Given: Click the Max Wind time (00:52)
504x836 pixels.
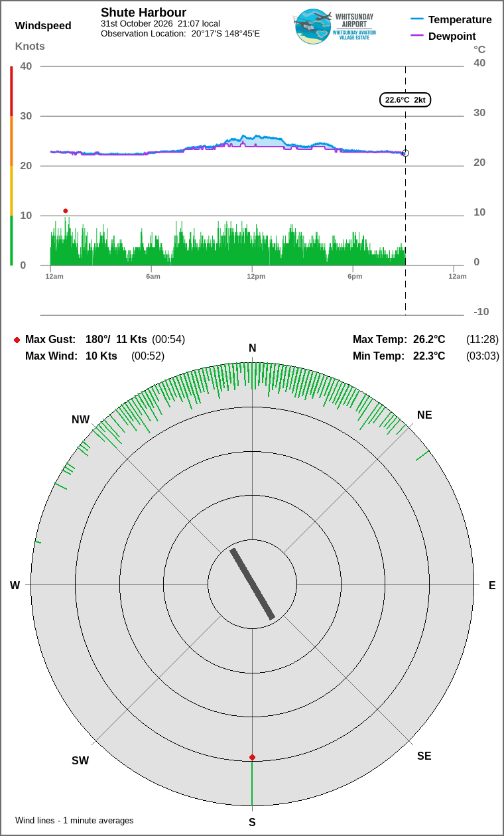Looking at the screenshot, I should [x=148, y=356].
